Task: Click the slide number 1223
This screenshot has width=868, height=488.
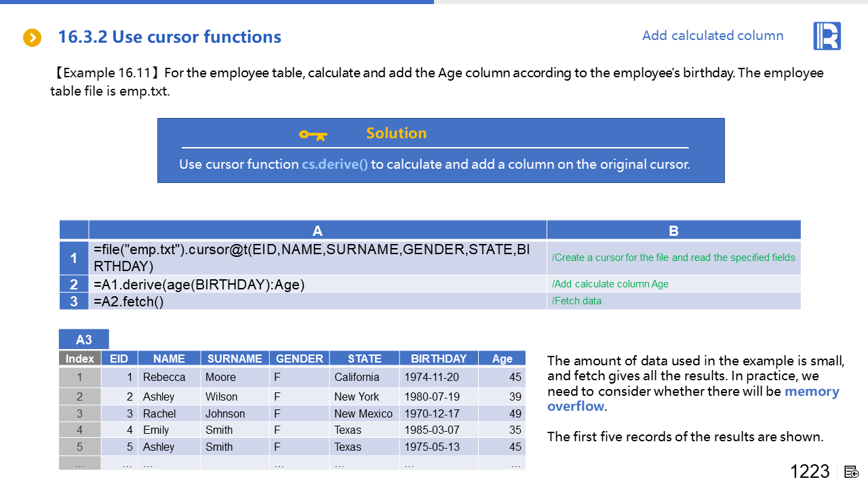Action: point(810,472)
